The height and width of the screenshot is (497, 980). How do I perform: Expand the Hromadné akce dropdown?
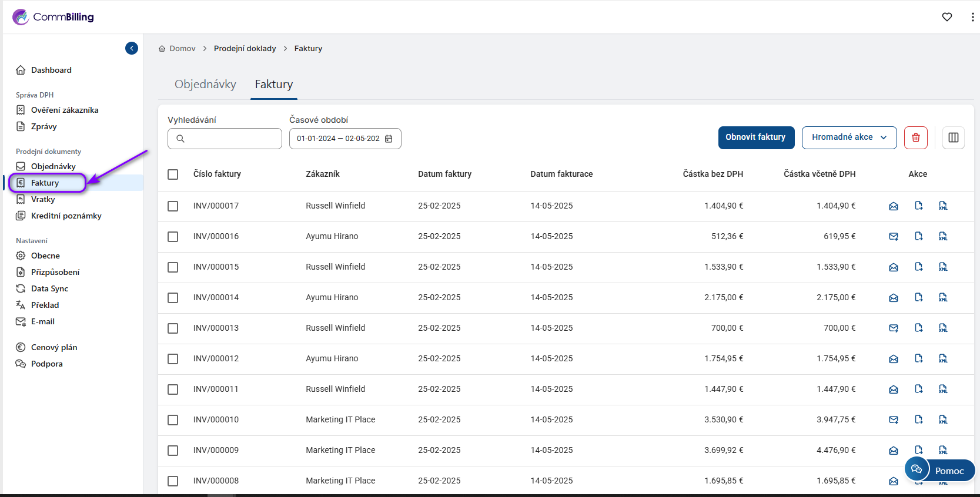pyautogui.click(x=848, y=137)
